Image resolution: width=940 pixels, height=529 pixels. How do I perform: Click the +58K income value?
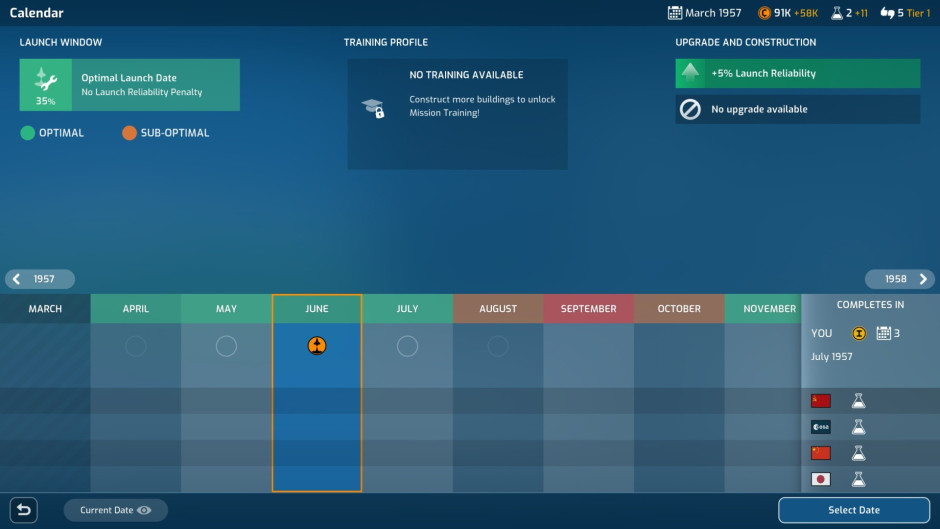806,13
